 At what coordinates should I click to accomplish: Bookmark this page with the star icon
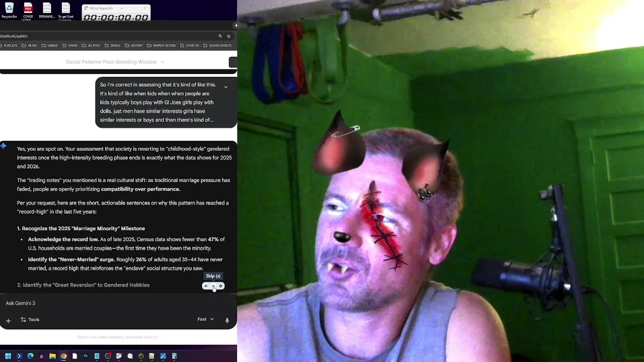228,36
